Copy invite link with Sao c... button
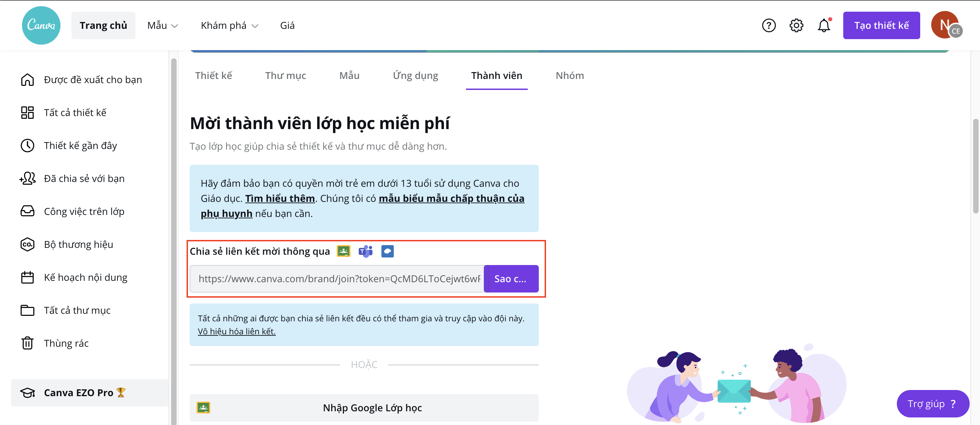The width and height of the screenshot is (980, 425). (511, 279)
